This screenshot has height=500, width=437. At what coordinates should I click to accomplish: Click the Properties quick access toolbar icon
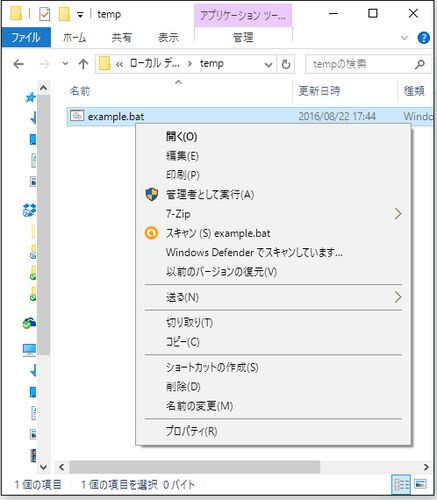click(44, 15)
